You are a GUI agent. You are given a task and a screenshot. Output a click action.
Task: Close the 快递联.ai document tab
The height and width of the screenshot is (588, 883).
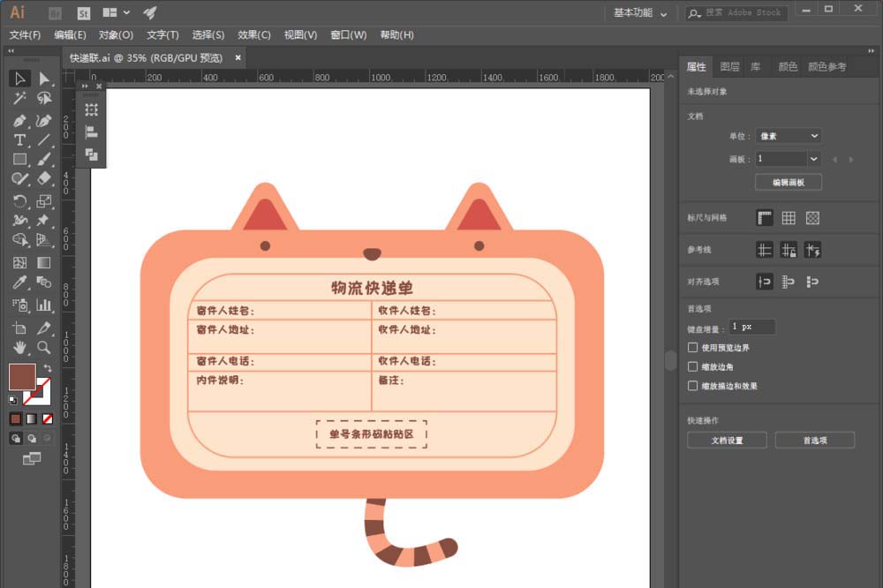coord(238,57)
